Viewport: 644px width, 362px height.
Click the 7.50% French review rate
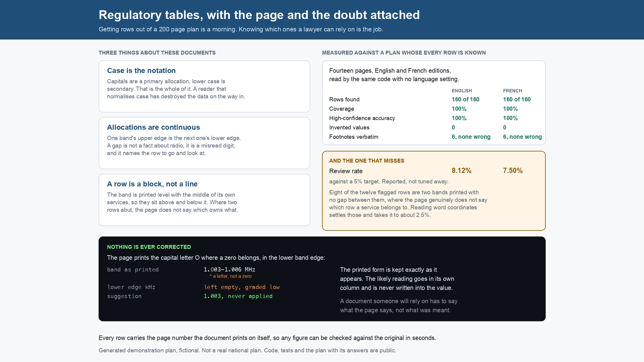tap(513, 171)
